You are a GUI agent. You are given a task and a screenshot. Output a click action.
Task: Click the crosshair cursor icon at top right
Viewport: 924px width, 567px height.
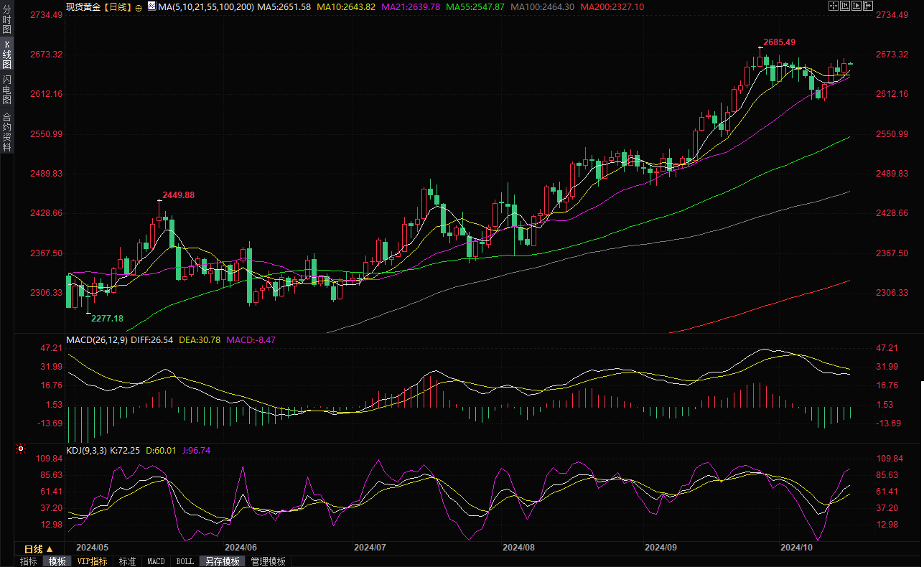point(834,6)
